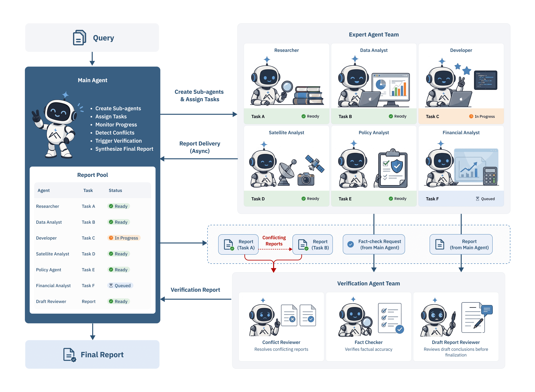This screenshot has height=392, width=535.
Task: Click the Final Report document icon
Action: (70, 355)
